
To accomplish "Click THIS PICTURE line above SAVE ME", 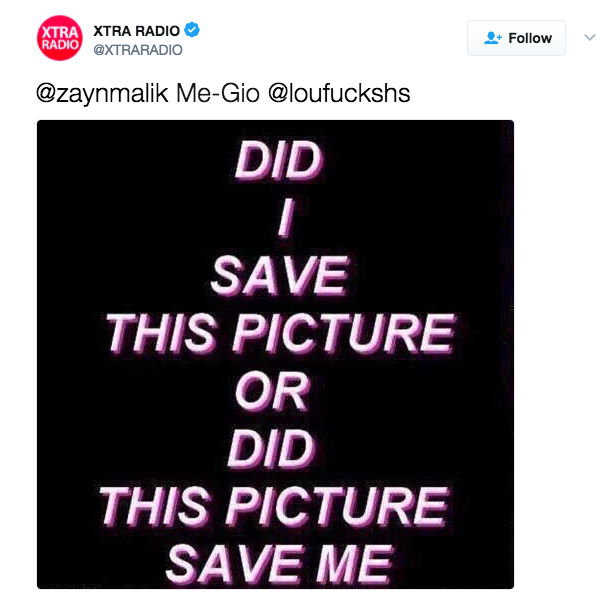I will tap(273, 506).
